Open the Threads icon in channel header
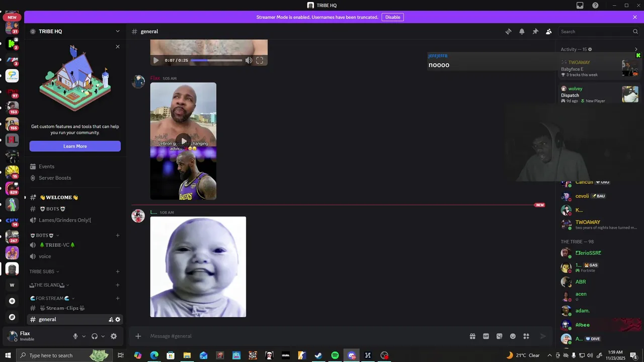Screen dimensions: 644x362 click(x=508, y=31)
